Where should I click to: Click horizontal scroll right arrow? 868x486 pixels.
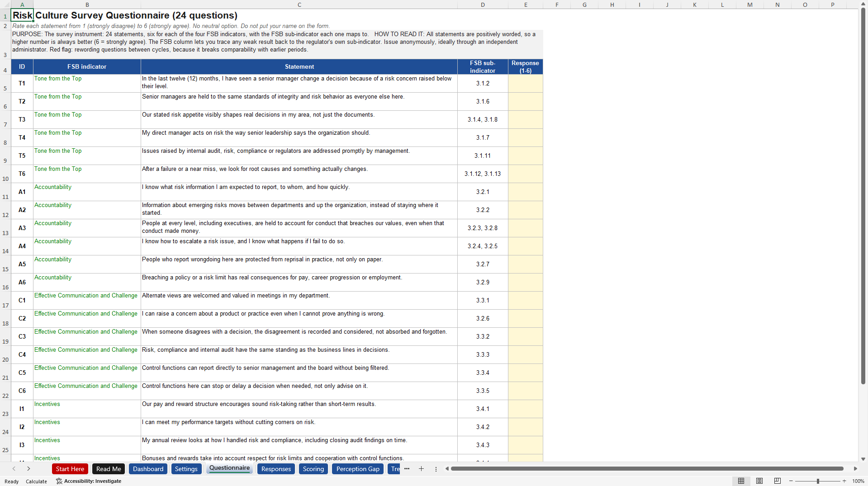pyautogui.click(x=855, y=469)
